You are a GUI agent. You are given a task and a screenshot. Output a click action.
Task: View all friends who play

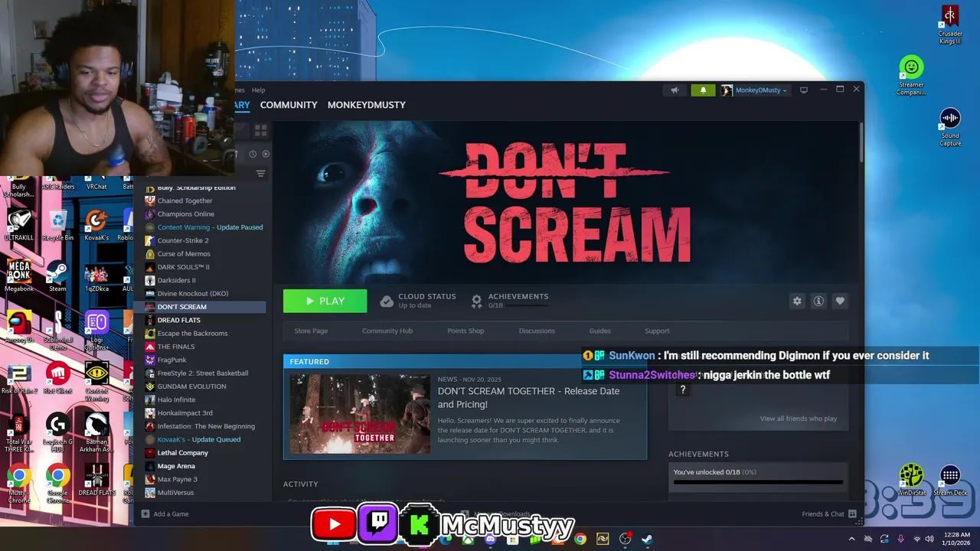pos(799,419)
